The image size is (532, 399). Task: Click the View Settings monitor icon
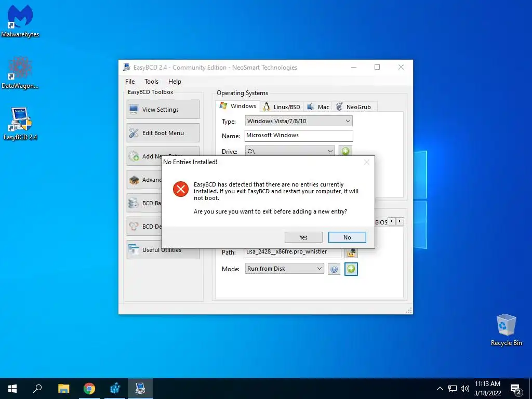pos(134,109)
